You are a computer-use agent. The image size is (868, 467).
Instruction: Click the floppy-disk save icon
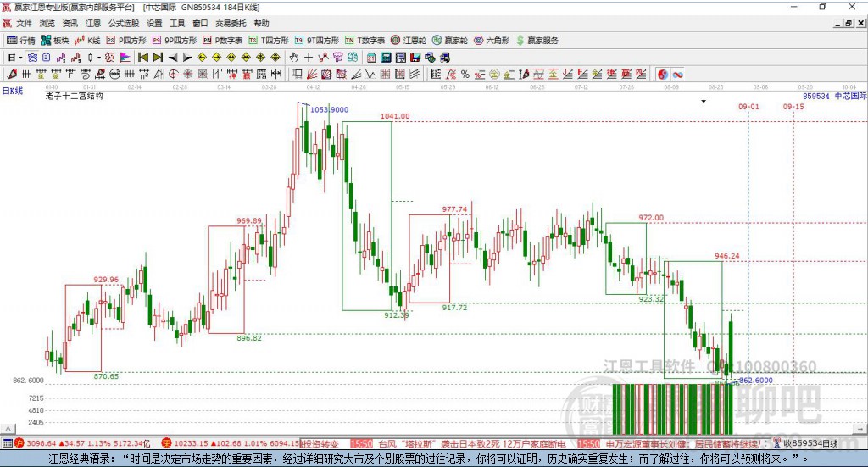(415, 58)
